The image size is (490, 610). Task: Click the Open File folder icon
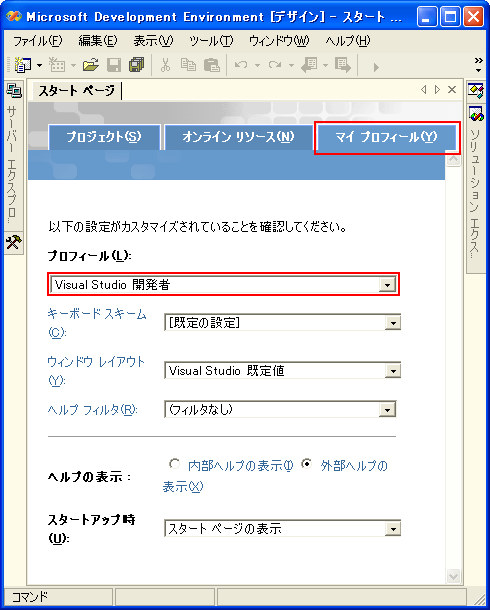click(91, 65)
